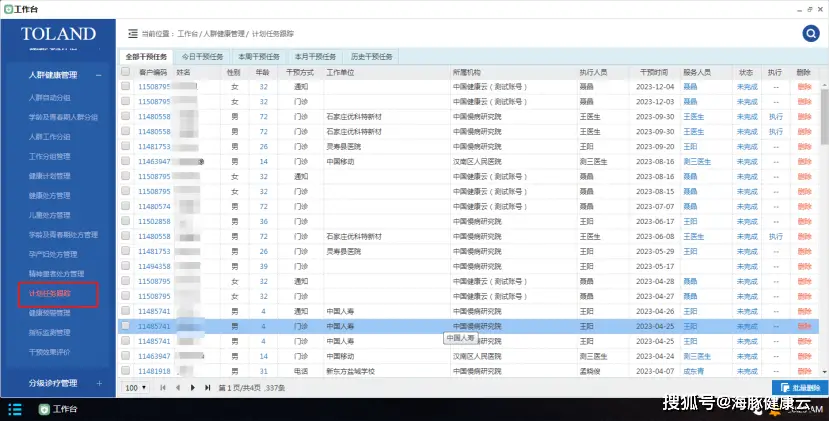Collapse the 人群健康管理 menu section
The image size is (829, 421).
99,75
